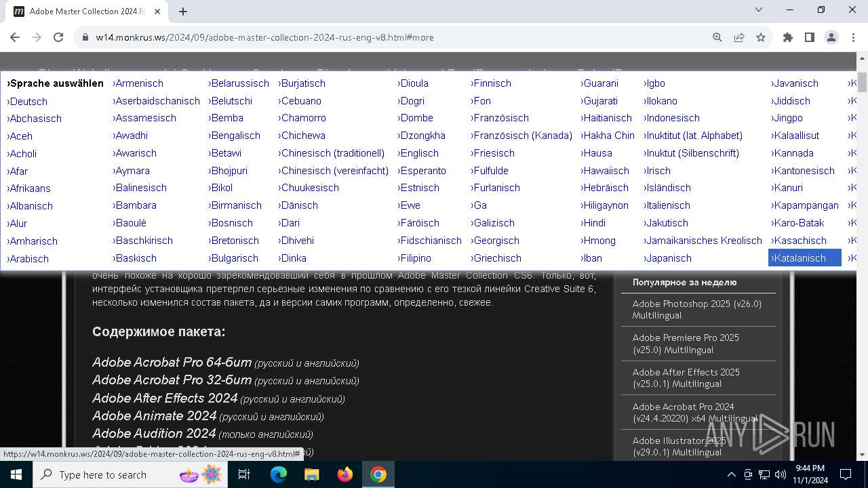868x488 pixels.
Task: Open the volume control in system tray
Action: pos(781,474)
